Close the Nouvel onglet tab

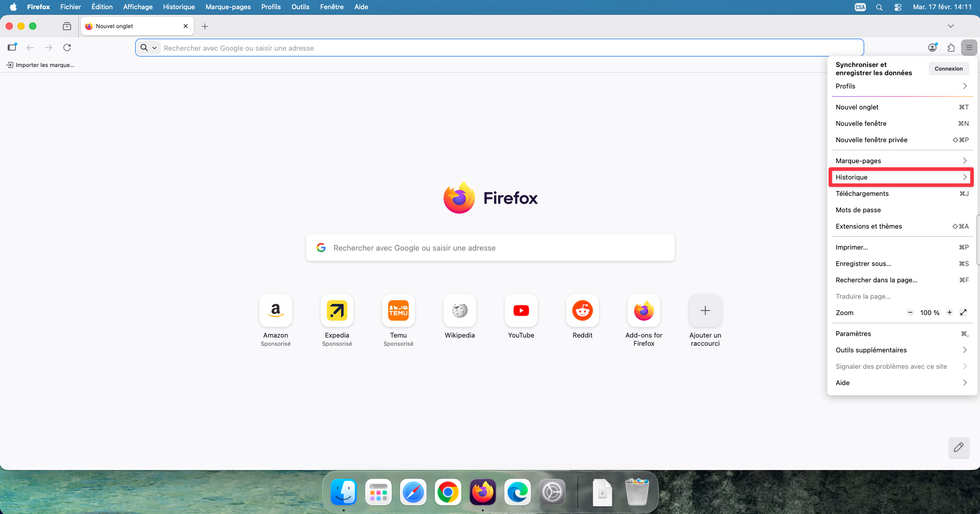pyautogui.click(x=186, y=26)
